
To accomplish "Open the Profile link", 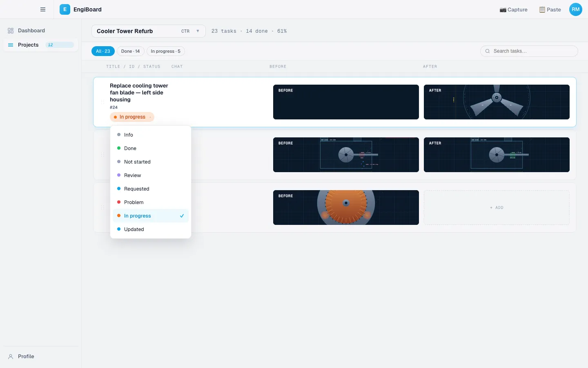I will click(41, 357).
